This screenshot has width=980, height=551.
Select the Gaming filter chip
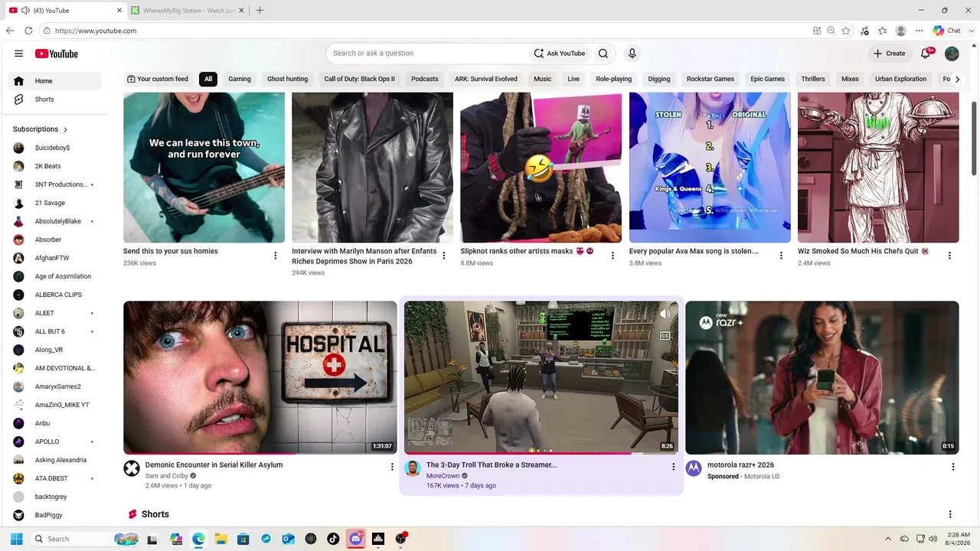240,79
